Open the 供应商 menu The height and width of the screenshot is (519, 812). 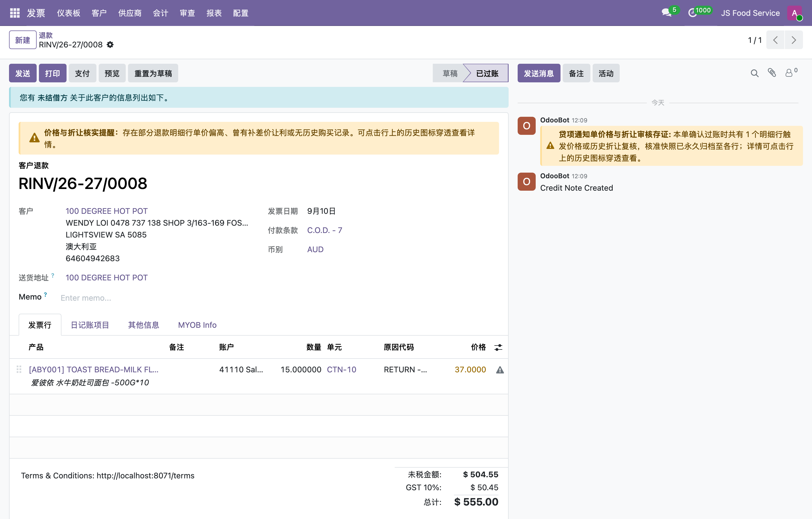pyautogui.click(x=130, y=13)
